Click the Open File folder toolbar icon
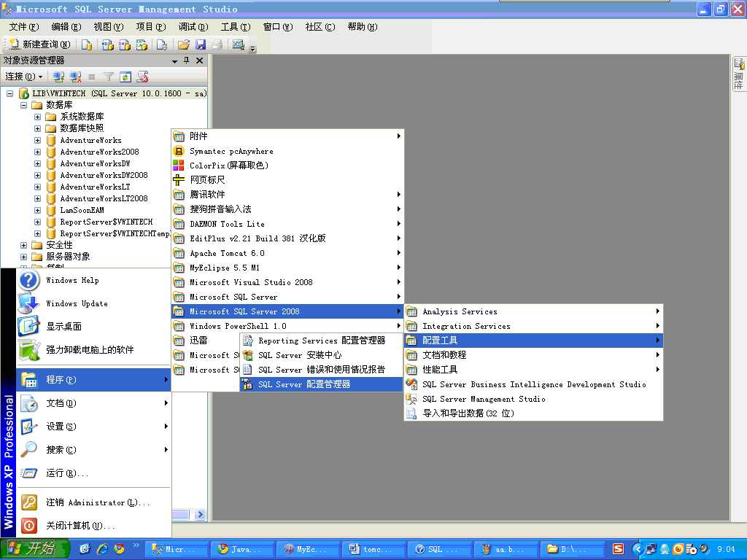This screenshot has height=560, width=747. click(x=183, y=44)
